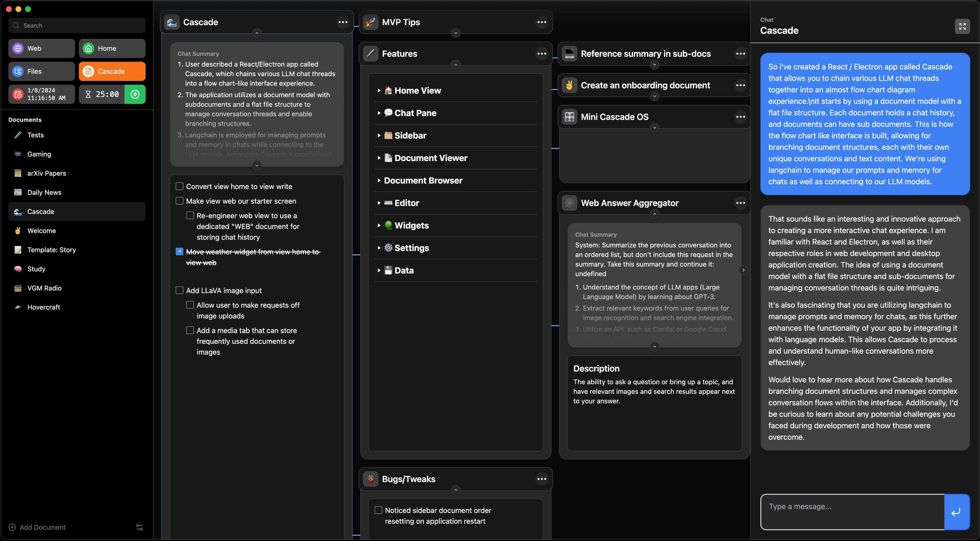The image size is (980, 541).
Task: Expand the Settings feature section
Action: (x=379, y=248)
